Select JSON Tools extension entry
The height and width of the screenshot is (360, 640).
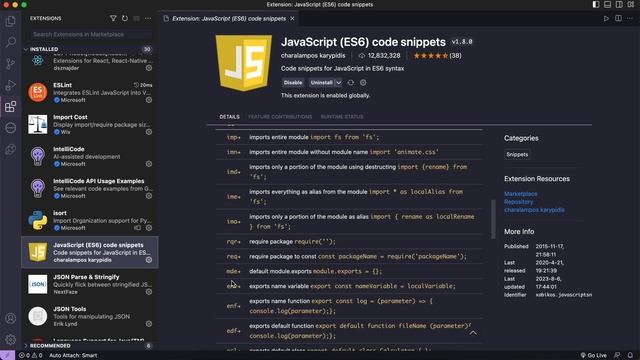click(x=90, y=316)
